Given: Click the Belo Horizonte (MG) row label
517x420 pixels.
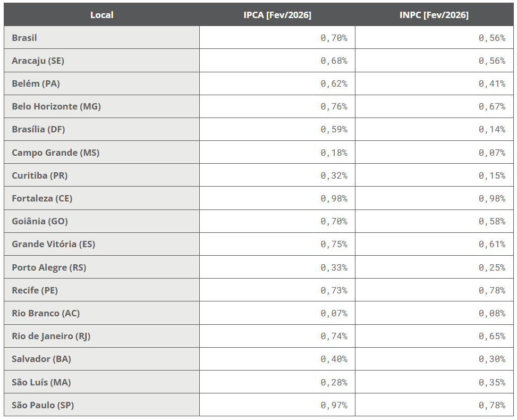Looking at the screenshot, I should coord(56,106).
